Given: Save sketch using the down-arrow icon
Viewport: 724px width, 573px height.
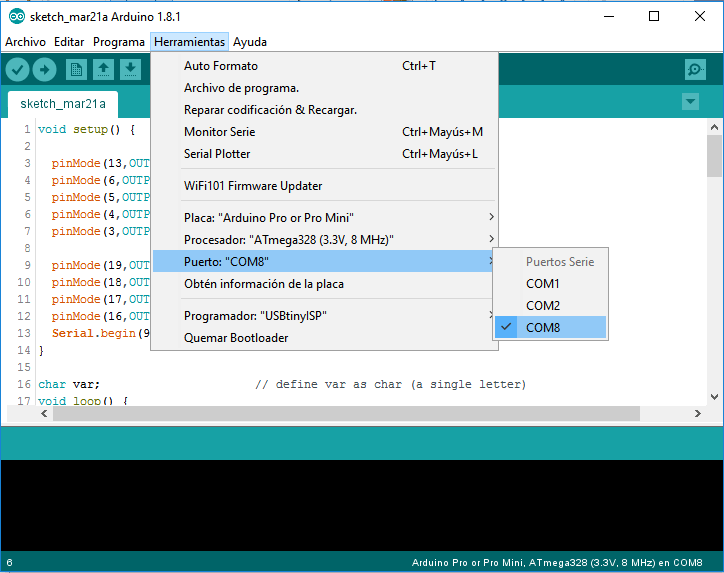Looking at the screenshot, I should [131, 70].
